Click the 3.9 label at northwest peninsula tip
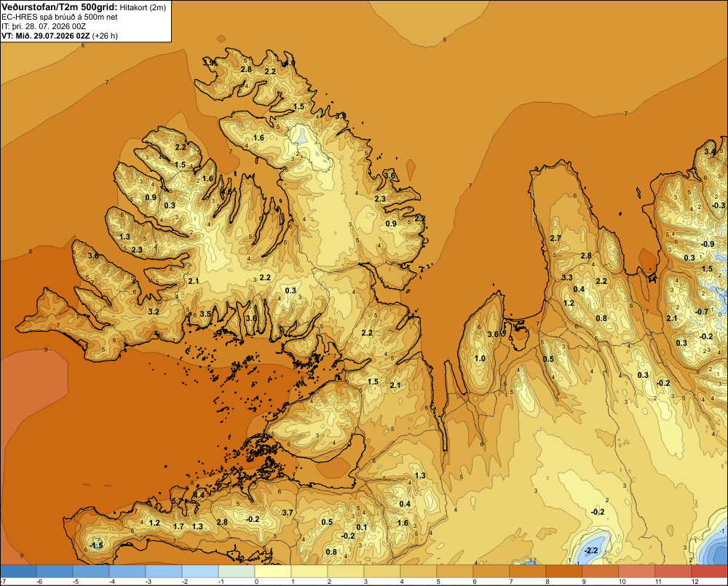 click(208, 62)
